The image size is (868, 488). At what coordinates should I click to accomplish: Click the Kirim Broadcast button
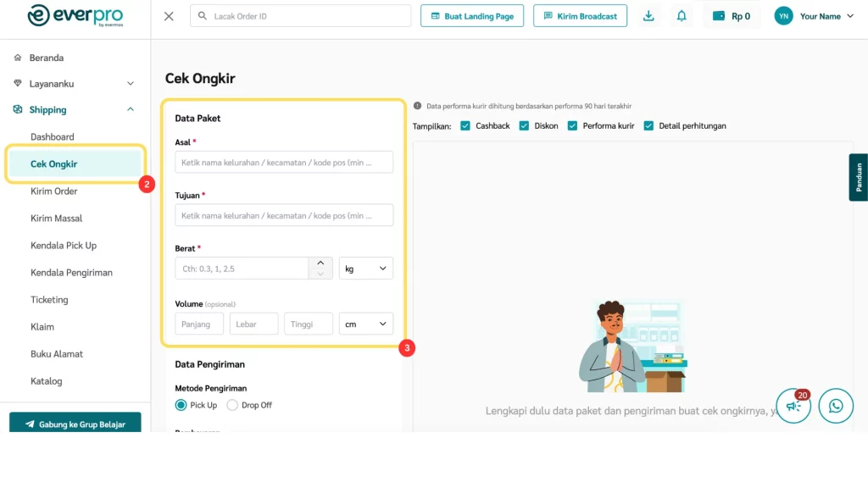coord(580,16)
